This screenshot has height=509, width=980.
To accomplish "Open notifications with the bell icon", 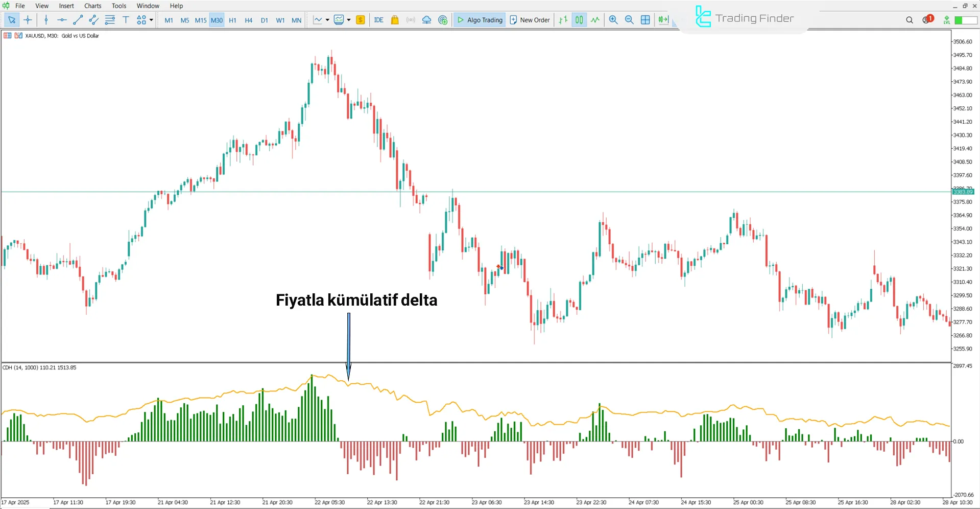I will point(925,20).
